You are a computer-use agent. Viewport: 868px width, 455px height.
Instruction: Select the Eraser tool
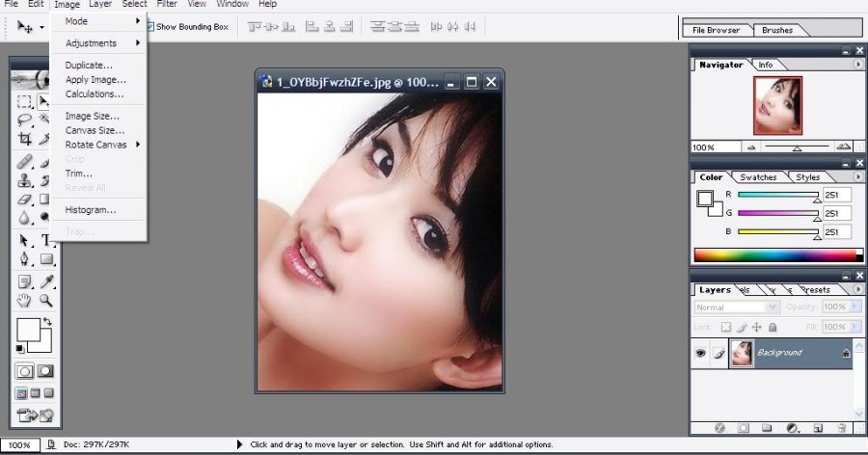point(24,200)
